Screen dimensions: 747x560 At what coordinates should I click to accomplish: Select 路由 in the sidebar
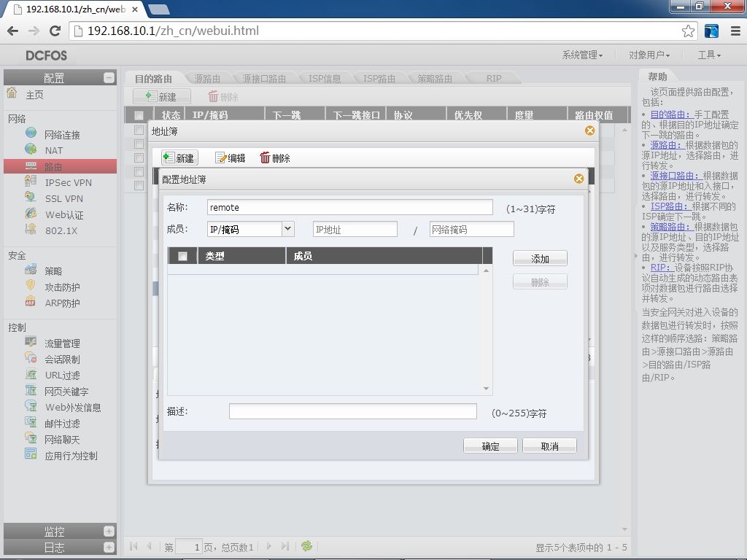pos(60,166)
